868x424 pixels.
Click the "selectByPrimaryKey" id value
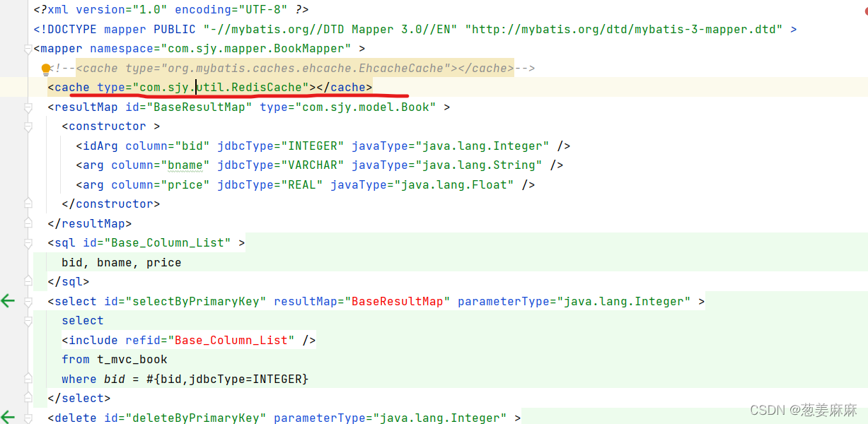coord(196,301)
